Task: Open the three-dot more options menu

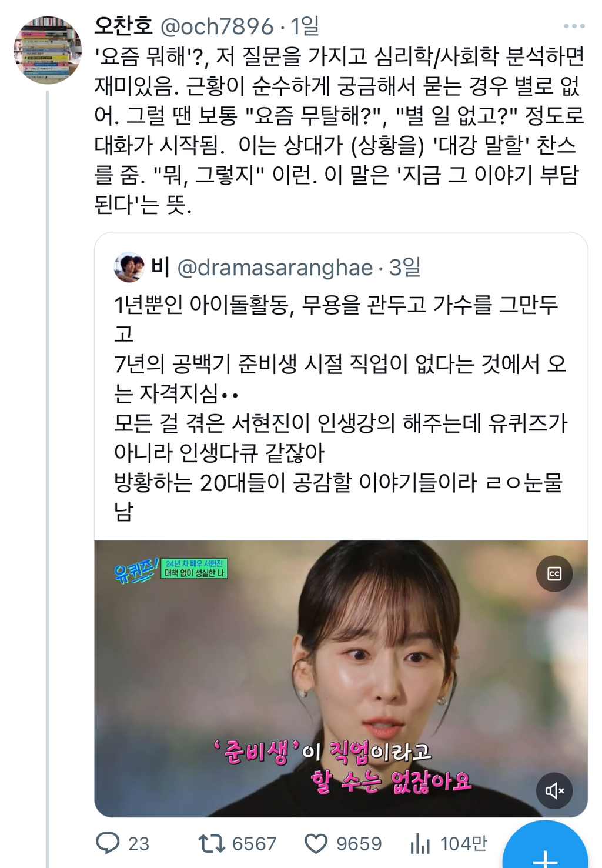Action: pos(574,26)
